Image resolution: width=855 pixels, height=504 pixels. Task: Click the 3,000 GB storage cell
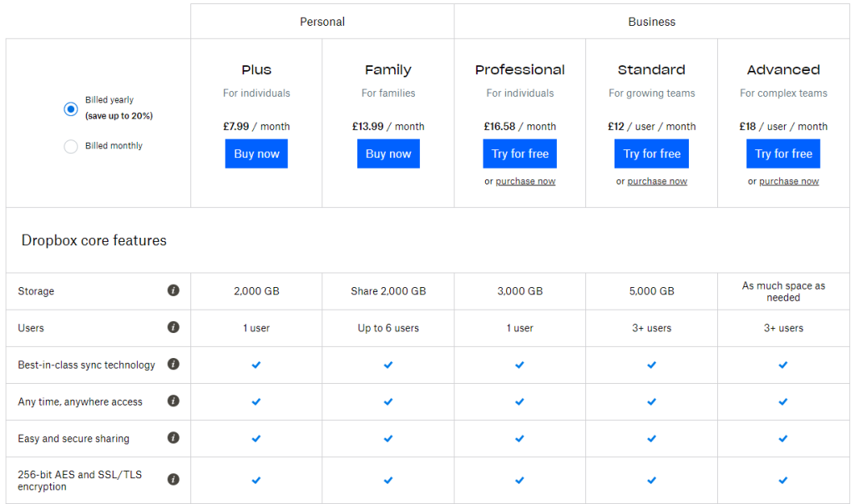519,291
